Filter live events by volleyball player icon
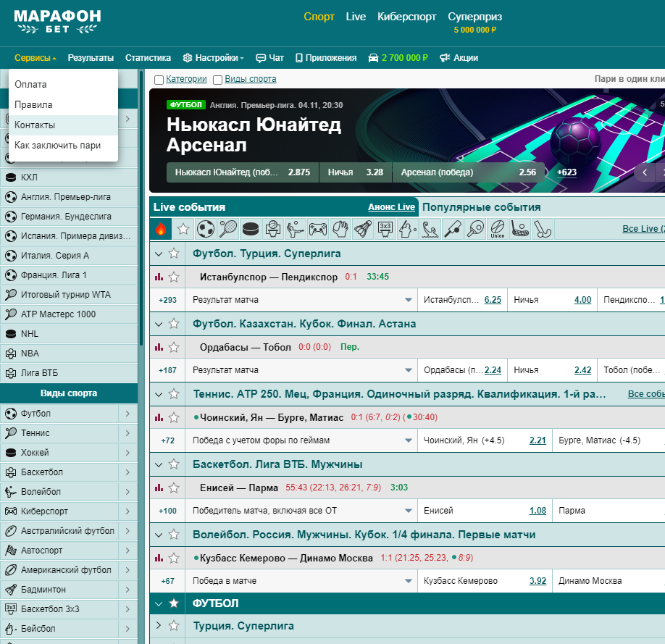 point(296,229)
